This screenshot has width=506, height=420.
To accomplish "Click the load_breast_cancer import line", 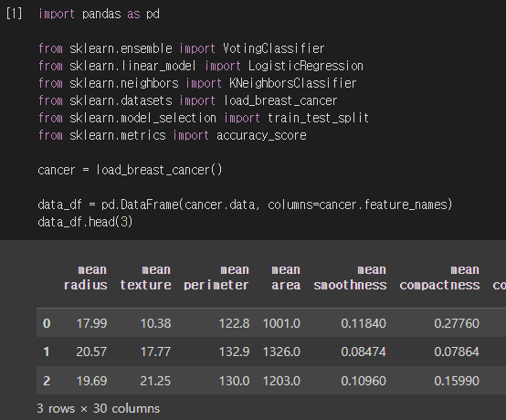I will pos(188,100).
